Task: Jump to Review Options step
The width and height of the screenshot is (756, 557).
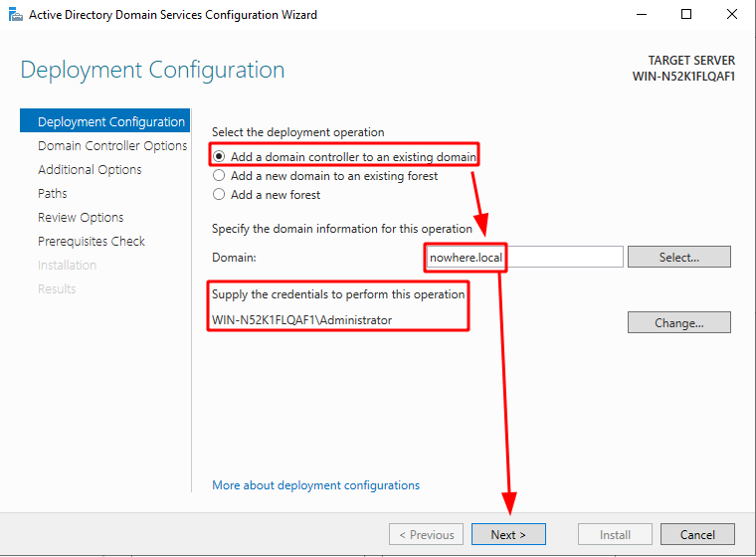Action: (81, 218)
